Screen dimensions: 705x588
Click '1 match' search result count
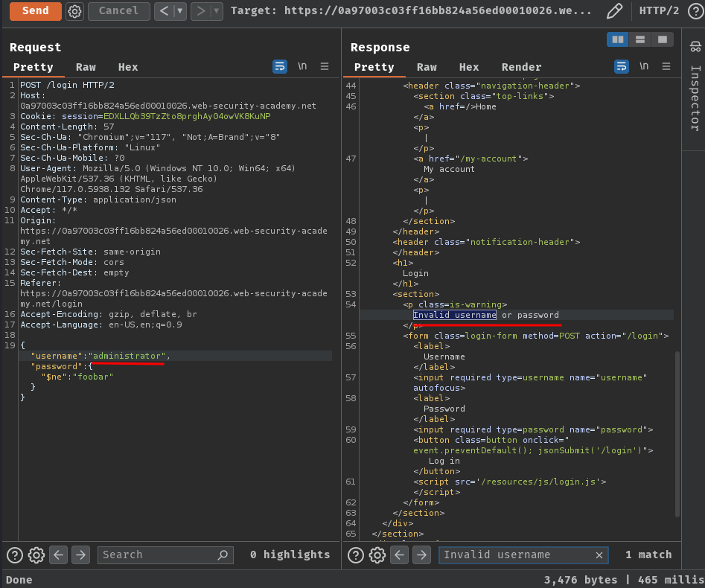[648, 555]
